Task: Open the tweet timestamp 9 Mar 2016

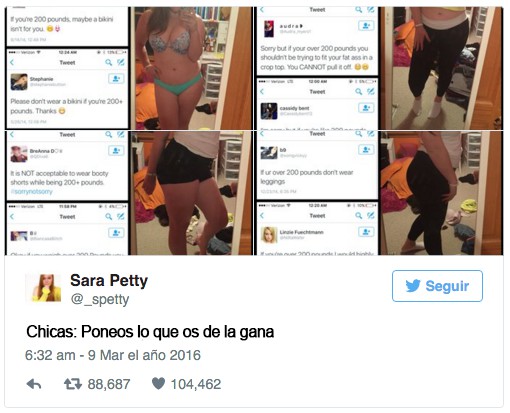Action: pos(113,355)
